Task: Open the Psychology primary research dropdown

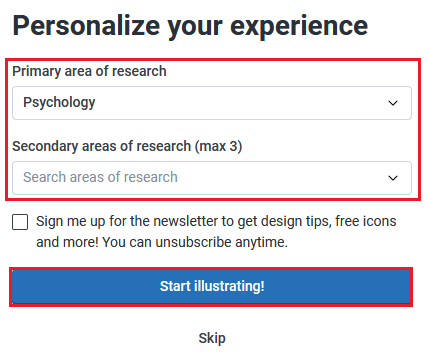Action: [x=212, y=103]
